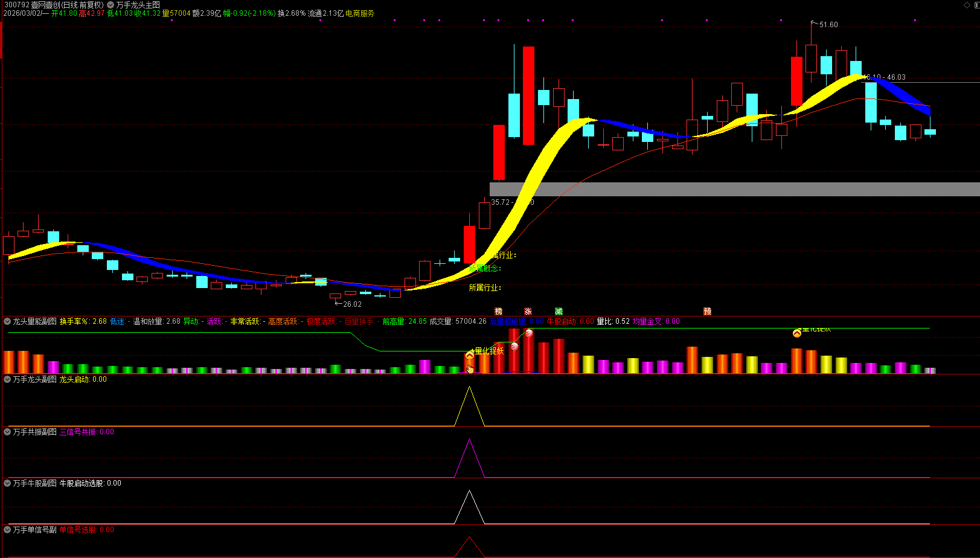Open the 电商服务 sector link
This screenshot has width=980, height=558.
(360, 13)
